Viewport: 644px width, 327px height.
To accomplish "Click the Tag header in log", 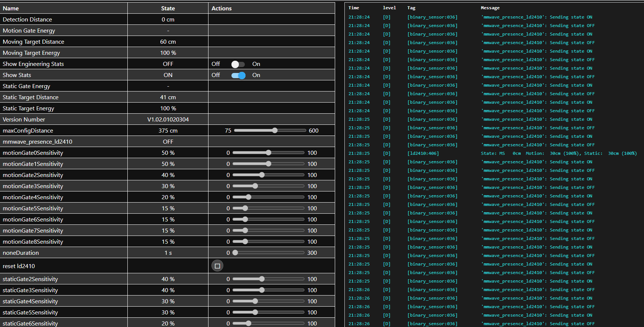I will click(411, 8).
